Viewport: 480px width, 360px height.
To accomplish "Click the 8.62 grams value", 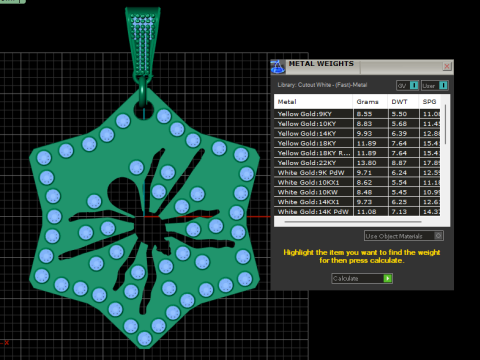I will pos(364,182).
